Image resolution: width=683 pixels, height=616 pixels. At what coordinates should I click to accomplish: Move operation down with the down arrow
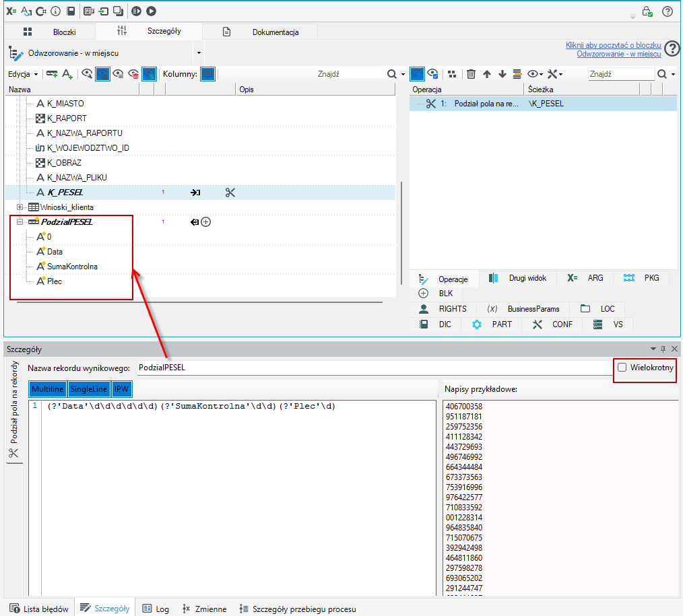pyautogui.click(x=502, y=74)
